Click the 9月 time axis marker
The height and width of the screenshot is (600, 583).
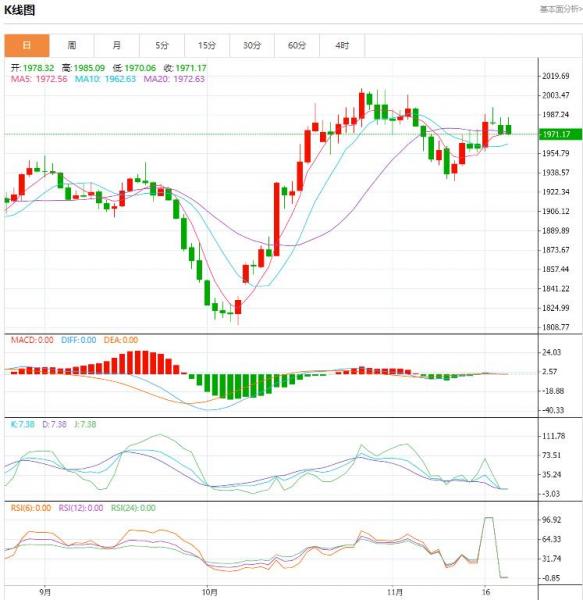pyautogui.click(x=45, y=592)
